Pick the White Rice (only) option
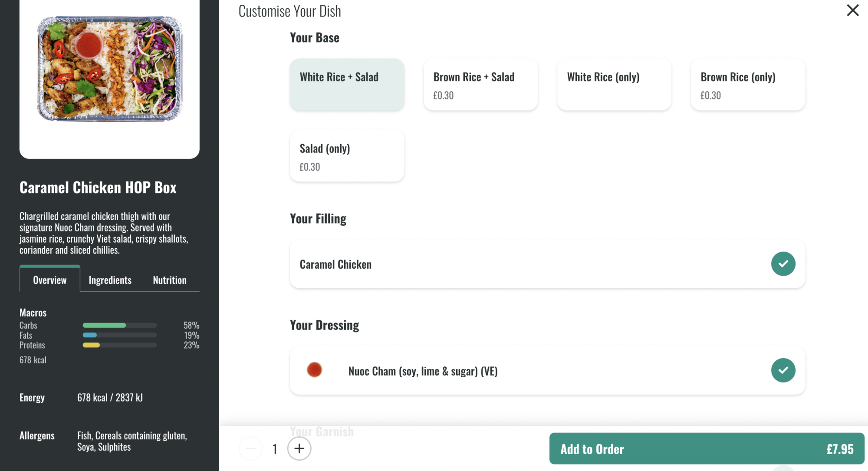 (614, 85)
